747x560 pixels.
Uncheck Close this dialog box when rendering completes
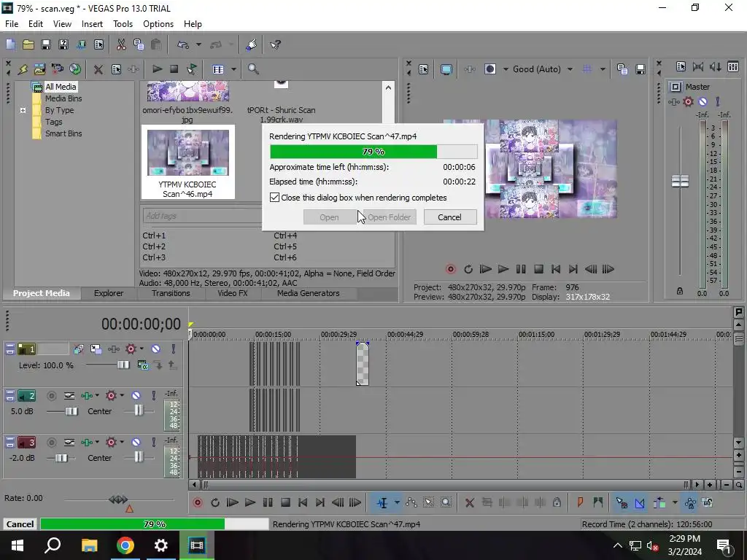pyautogui.click(x=275, y=198)
